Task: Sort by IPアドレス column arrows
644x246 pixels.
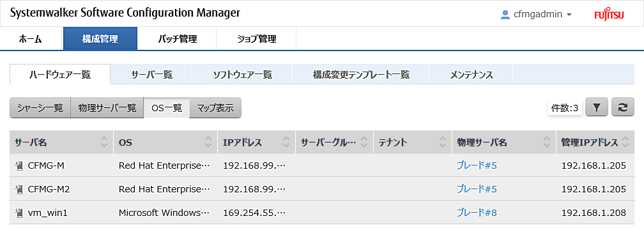Action: (286, 142)
